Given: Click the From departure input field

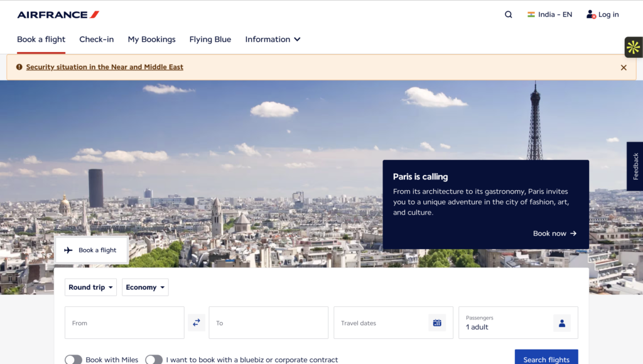Looking at the screenshot, I should 124,323.
